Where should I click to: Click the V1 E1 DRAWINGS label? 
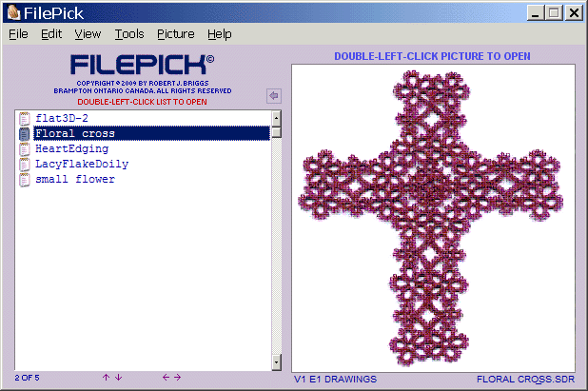click(x=335, y=380)
